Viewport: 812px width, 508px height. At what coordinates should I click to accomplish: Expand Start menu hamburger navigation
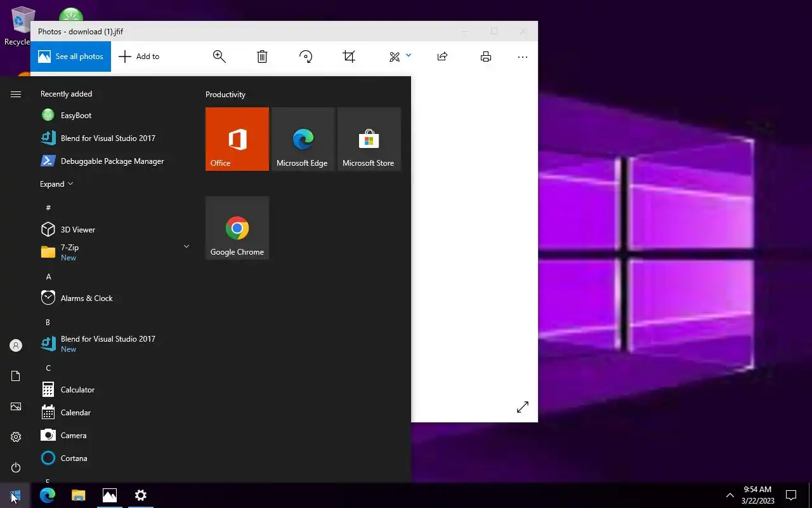coord(16,94)
